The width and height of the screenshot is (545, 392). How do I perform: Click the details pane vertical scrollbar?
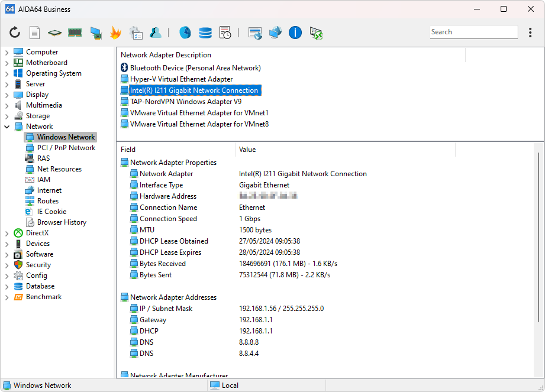tap(539, 237)
